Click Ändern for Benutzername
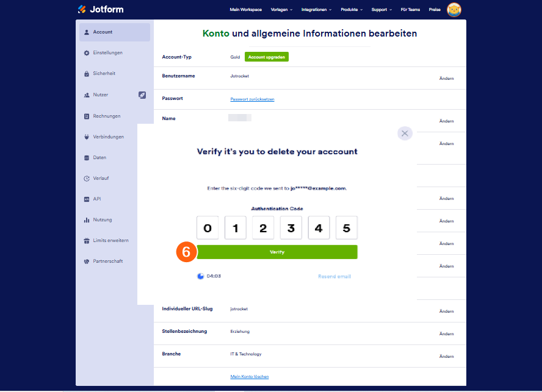The image size is (542, 392). point(446,79)
